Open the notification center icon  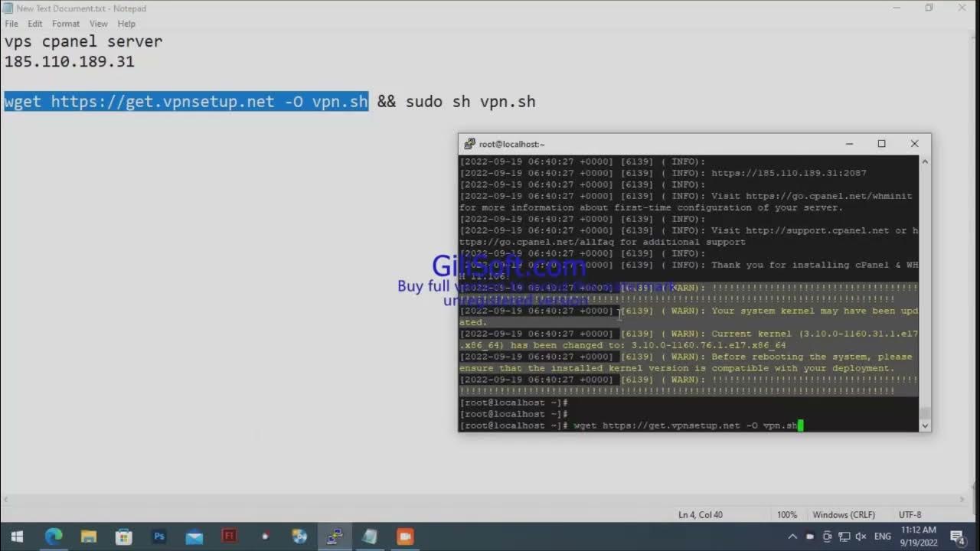pyautogui.click(x=957, y=536)
